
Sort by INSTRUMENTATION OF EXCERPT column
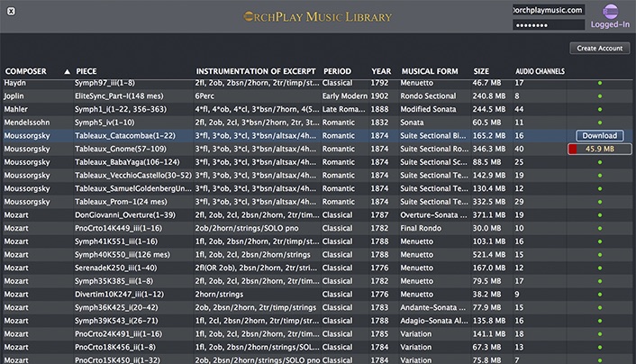coord(256,71)
